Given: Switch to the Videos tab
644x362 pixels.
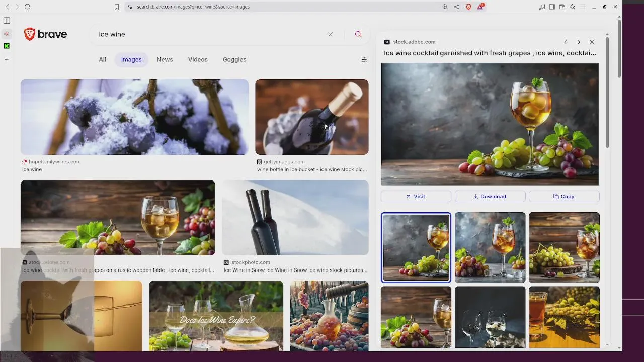Looking at the screenshot, I should pos(198,59).
